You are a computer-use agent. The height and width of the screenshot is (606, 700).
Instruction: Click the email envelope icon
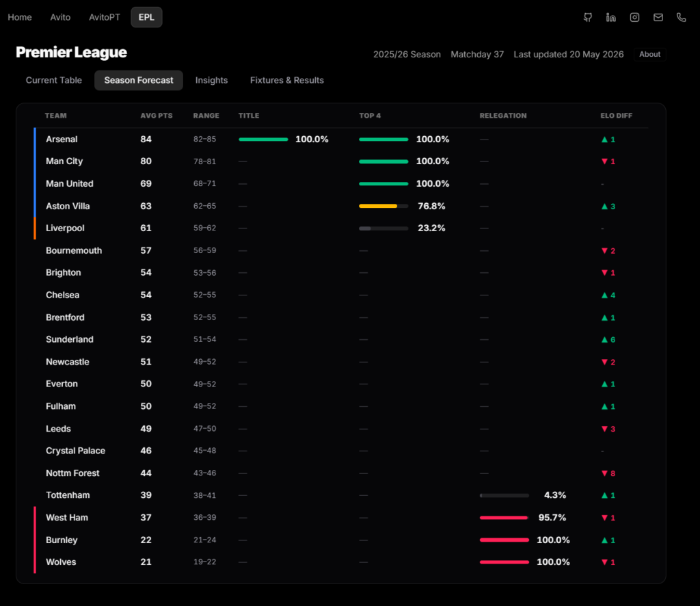point(658,17)
